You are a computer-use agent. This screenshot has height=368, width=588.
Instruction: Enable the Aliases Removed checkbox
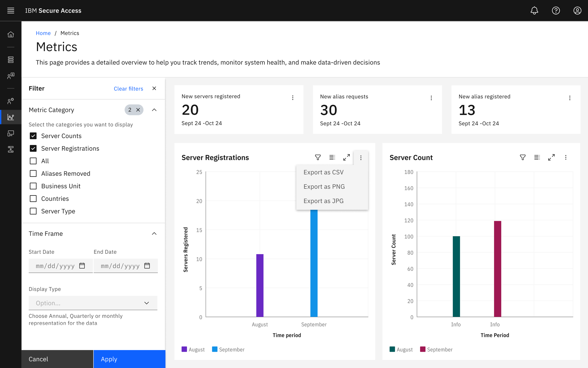point(33,174)
